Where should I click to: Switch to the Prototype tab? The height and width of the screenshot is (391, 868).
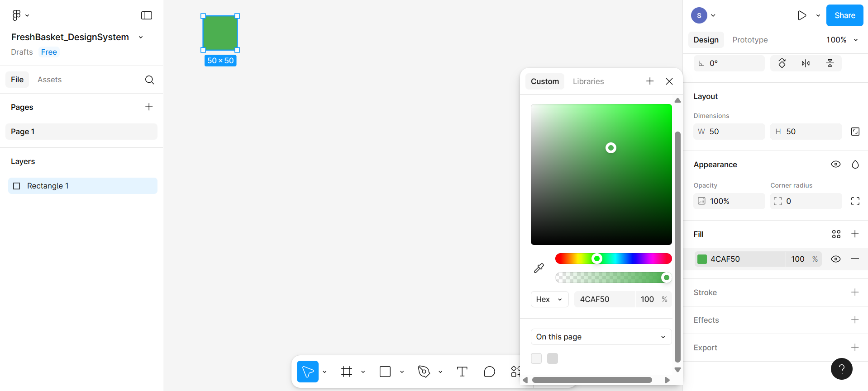pyautogui.click(x=750, y=40)
